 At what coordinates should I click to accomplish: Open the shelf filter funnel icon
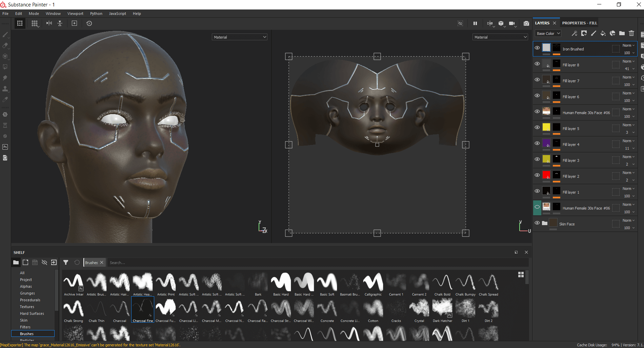tap(66, 262)
